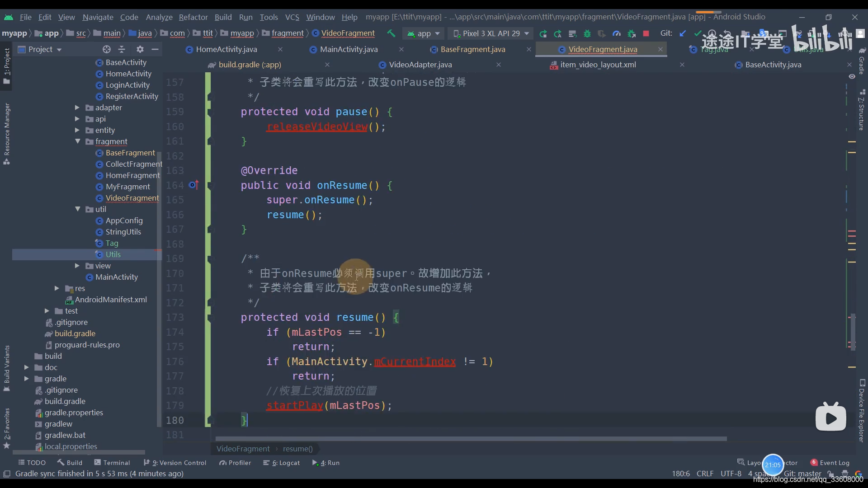Open LoginActivity in project tree
This screenshot has width=868, height=488.
click(127, 85)
